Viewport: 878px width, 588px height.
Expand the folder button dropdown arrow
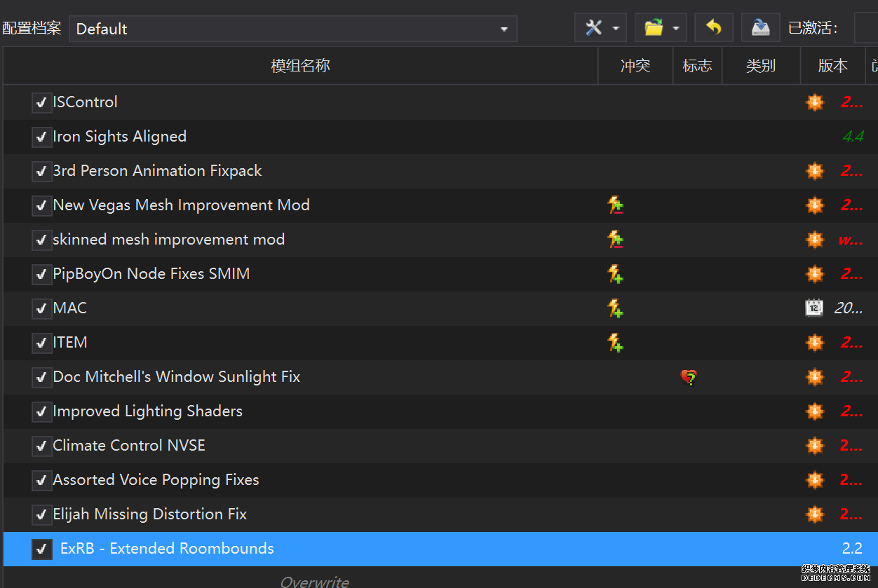click(x=675, y=29)
